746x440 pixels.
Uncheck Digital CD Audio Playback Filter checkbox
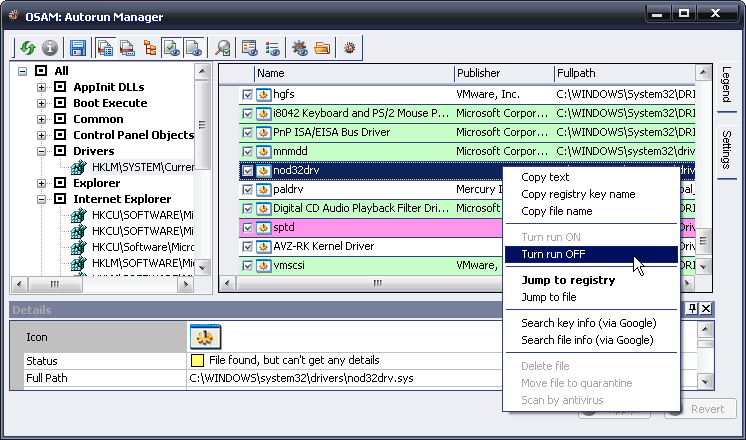[x=247, y=208]
